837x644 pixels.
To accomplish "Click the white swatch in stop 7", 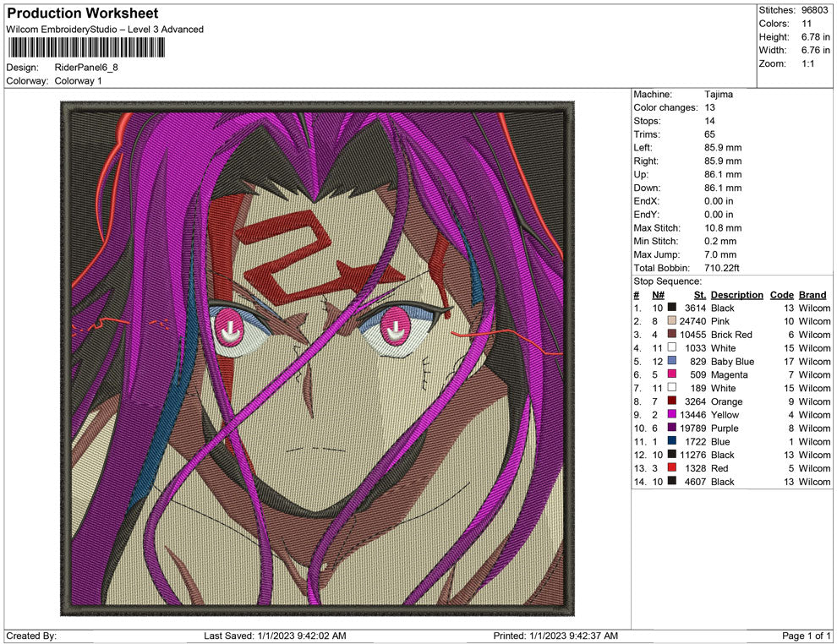I will 672,387.
